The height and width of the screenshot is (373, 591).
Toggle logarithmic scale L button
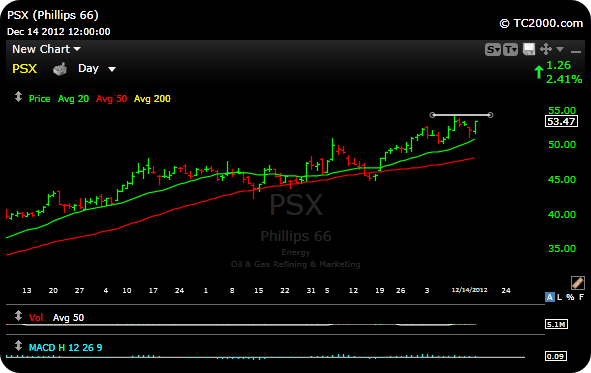tap(559, 297)
